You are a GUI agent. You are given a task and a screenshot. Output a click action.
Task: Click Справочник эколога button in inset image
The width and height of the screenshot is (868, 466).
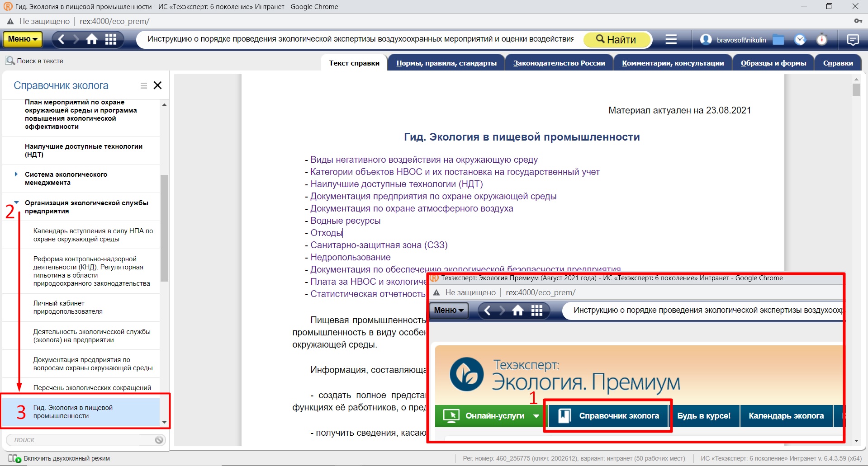[x=608, y=416]
